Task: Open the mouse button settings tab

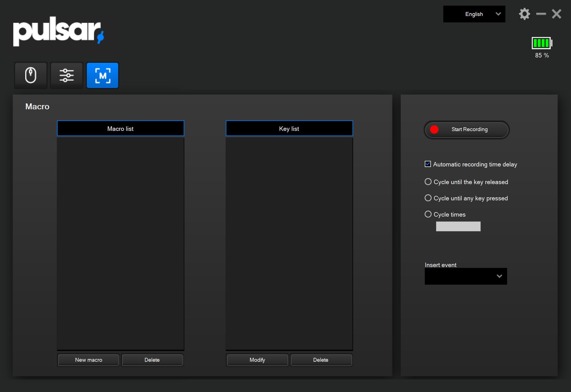Action: [x=31, y=75]
